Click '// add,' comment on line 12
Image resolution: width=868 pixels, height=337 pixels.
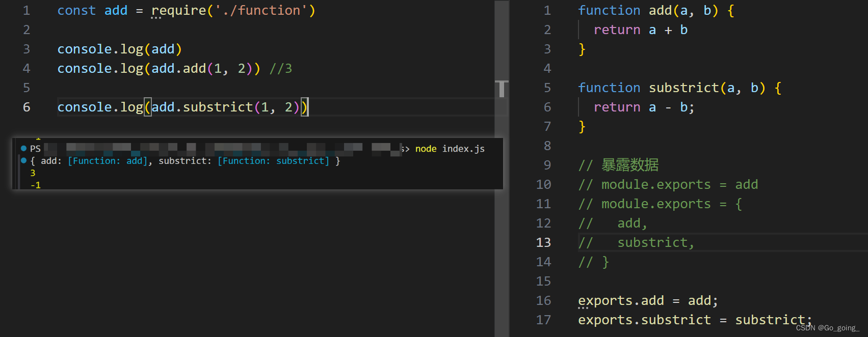tap(613, 223)
